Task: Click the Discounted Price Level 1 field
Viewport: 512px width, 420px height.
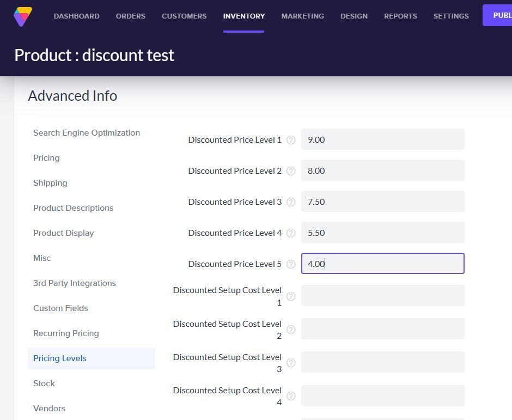Action: point(382,139)
